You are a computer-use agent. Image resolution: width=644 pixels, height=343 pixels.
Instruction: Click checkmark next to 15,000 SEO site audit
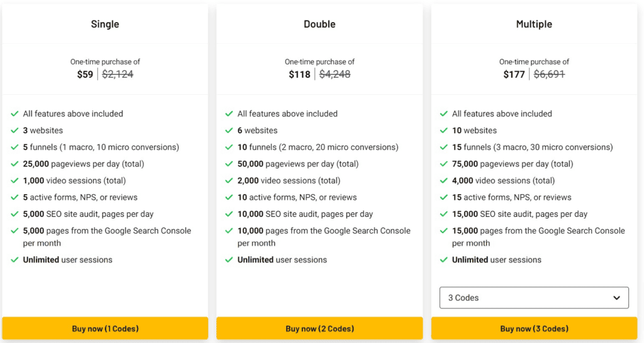coord(443,214)
